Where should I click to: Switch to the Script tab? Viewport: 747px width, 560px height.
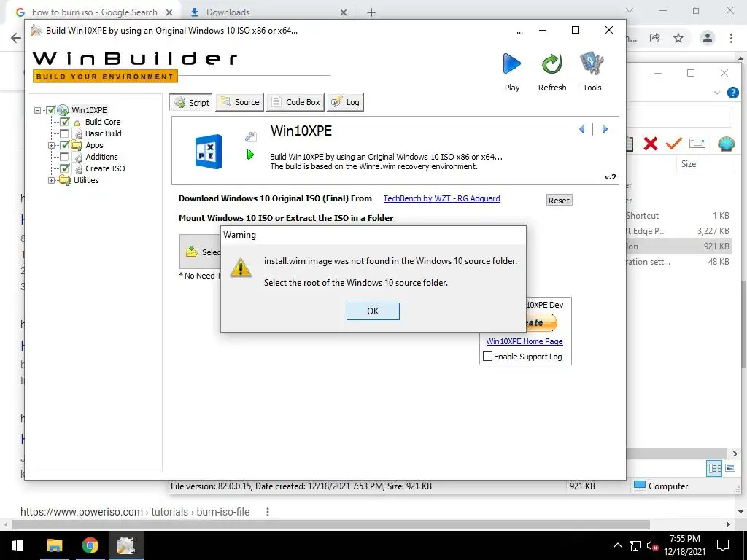tap(192, 102)
